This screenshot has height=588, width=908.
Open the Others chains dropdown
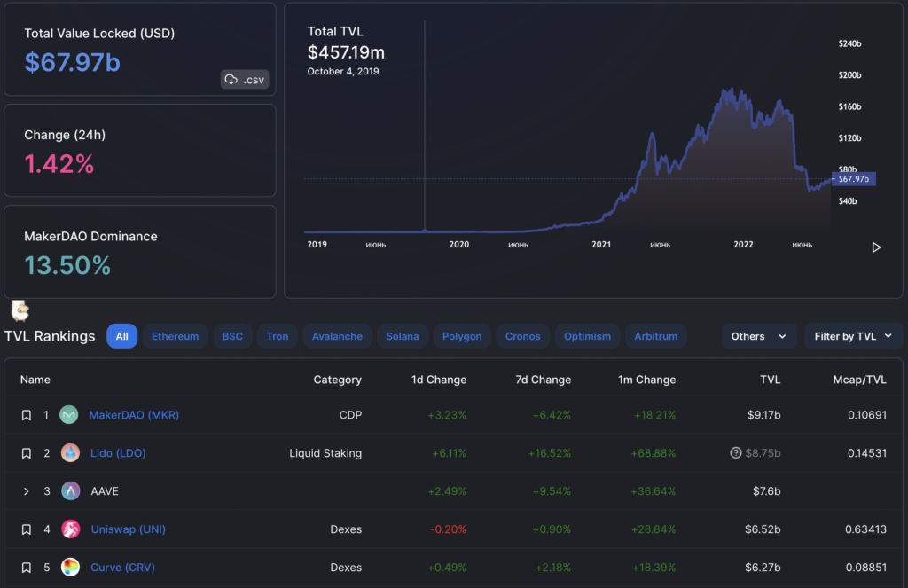[x=758, y=336]
